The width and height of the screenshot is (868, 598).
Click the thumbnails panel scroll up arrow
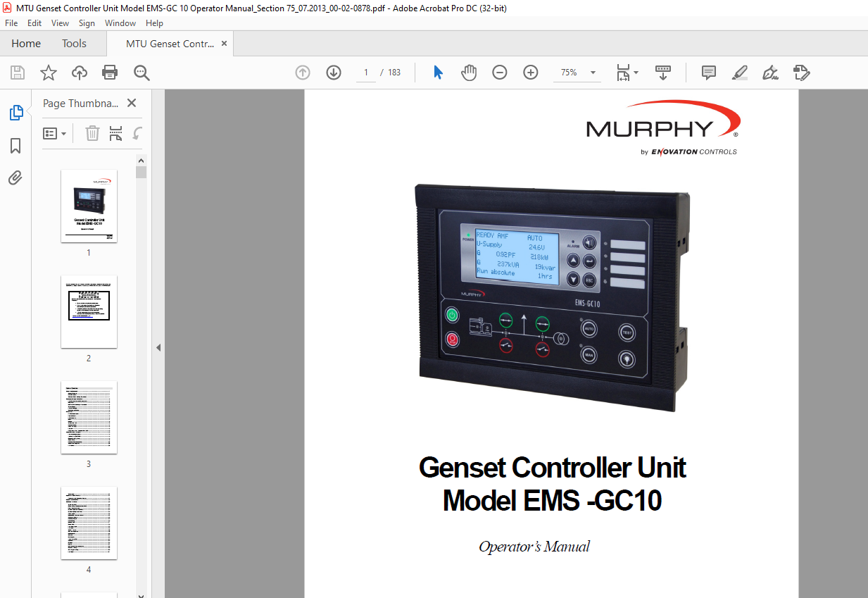pyautogui.click(x=141, y=160)
